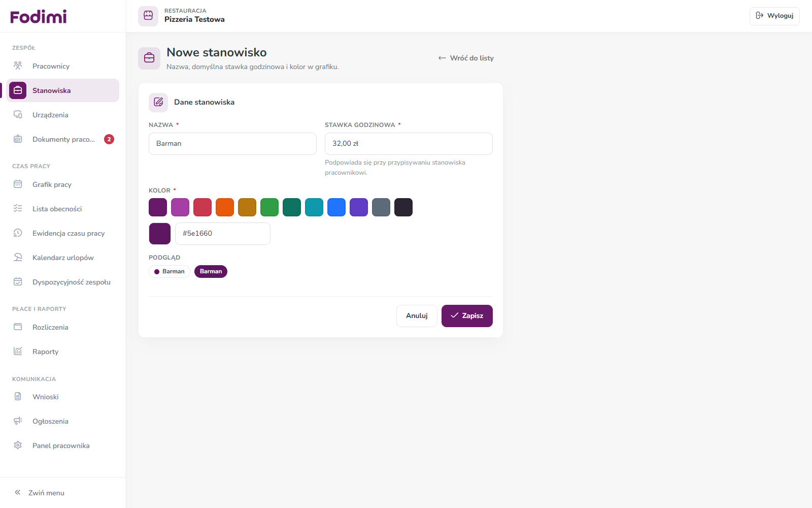Click the red notification badge 2

click(109, 139)
